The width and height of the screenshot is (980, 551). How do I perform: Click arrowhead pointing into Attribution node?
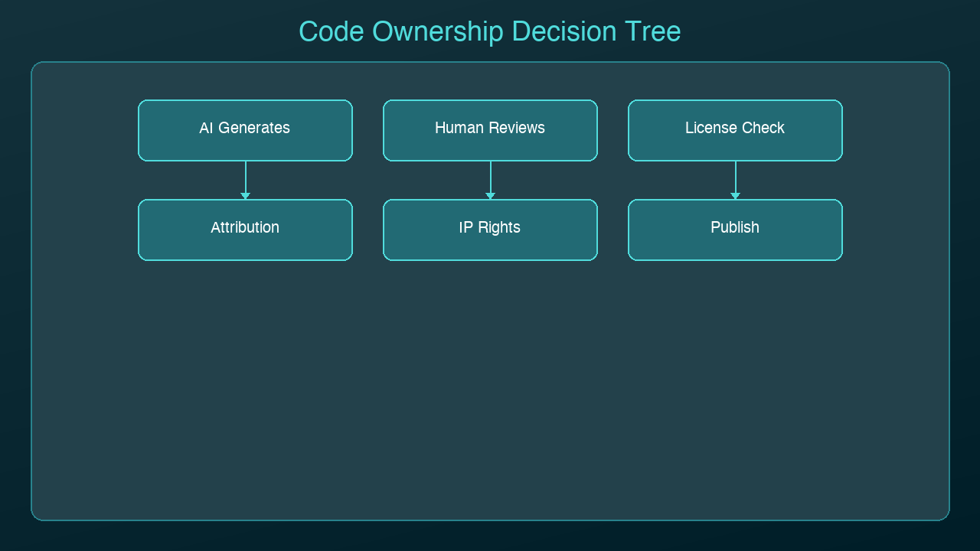point(246,196)
